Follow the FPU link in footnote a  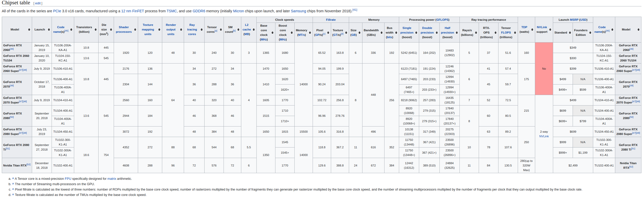click(68, 179)
